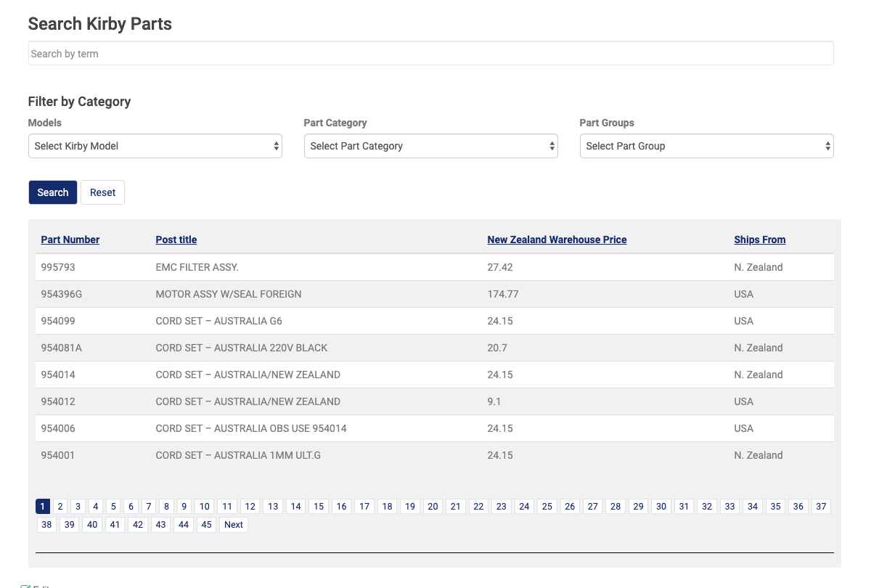Go to pagination page 35
The image size is (879, 588).
(775, 507)
